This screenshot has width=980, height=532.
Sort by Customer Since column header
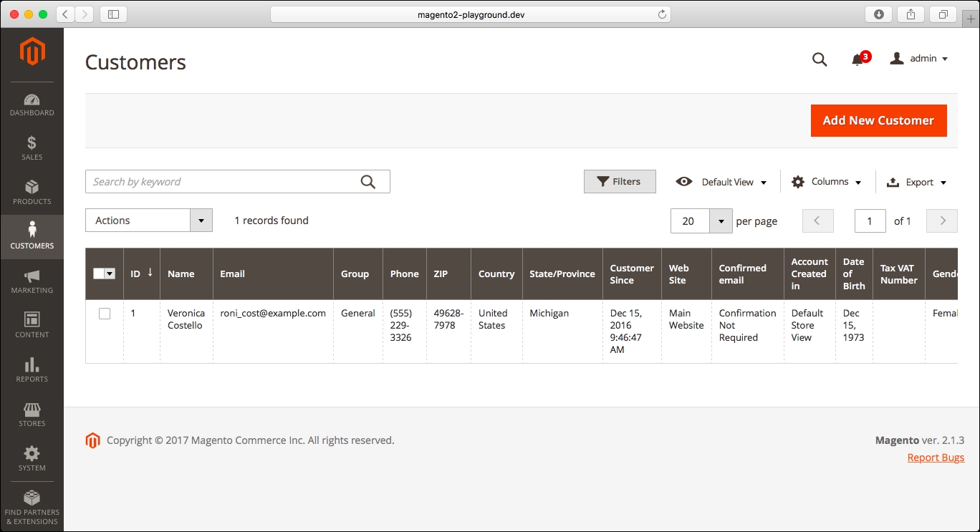coord(632,274)
